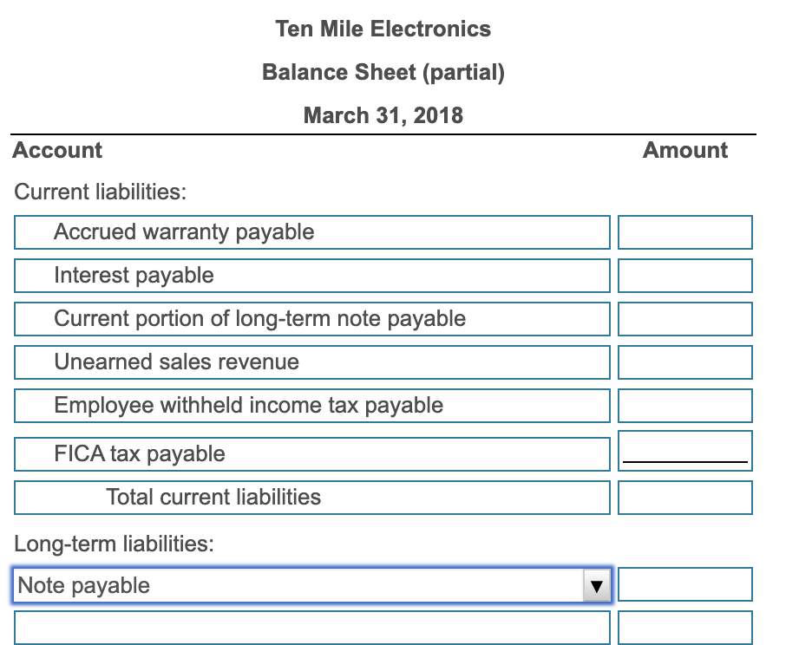Click the Total current liabilities label cell
The height and width of the screenshot is (645, 812).
311,497
